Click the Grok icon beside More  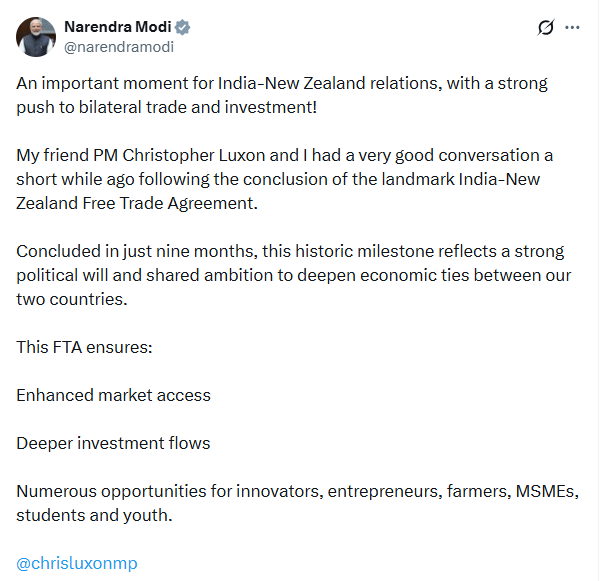pyautogui.click(x=545, y=28)
